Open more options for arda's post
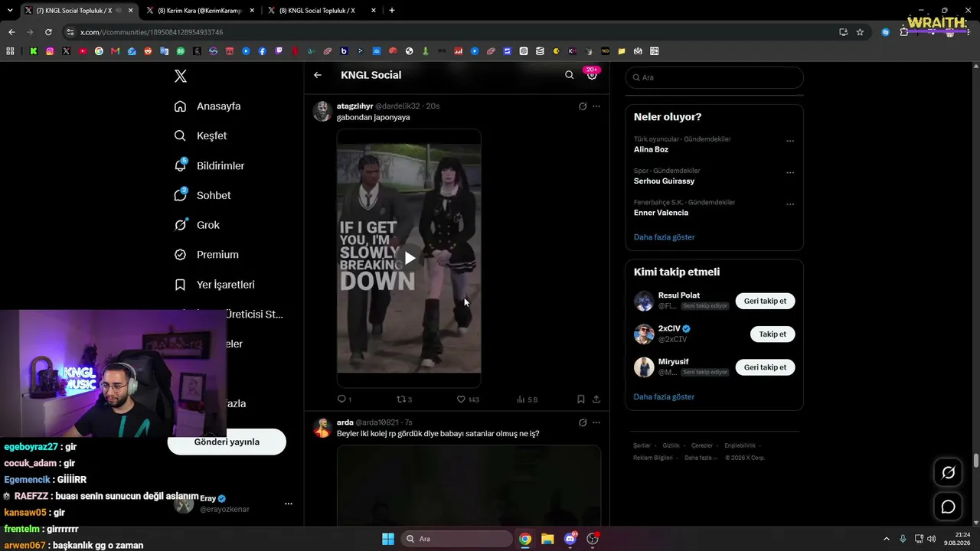This screenshot has height=551, width=980. click(596, 422)
